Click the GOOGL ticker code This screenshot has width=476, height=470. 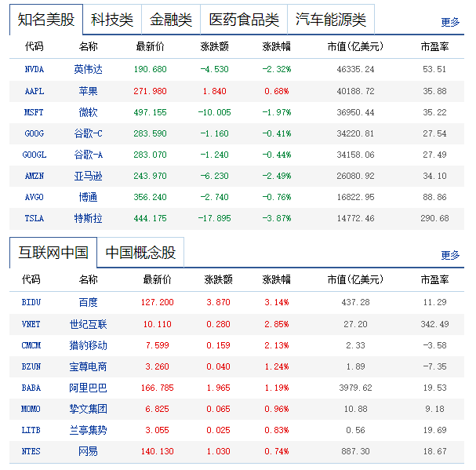(35, 155)
